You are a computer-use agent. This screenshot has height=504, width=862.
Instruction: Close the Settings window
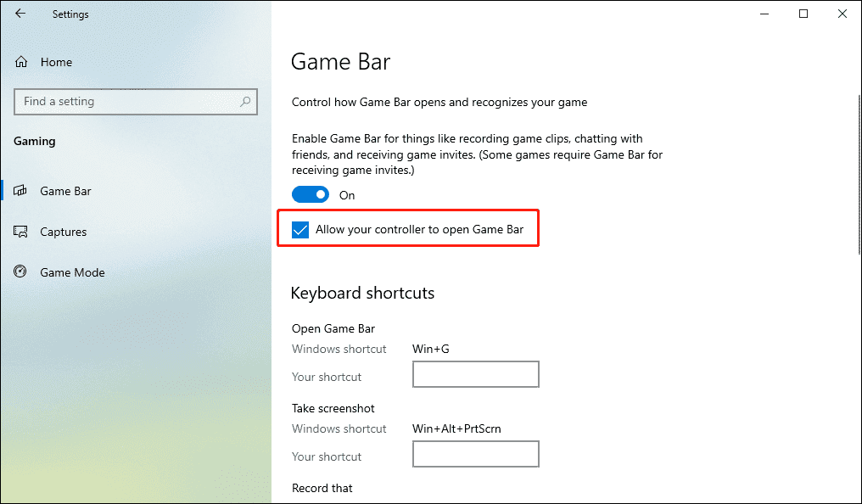pyautogui.click(x=842, y=14)
